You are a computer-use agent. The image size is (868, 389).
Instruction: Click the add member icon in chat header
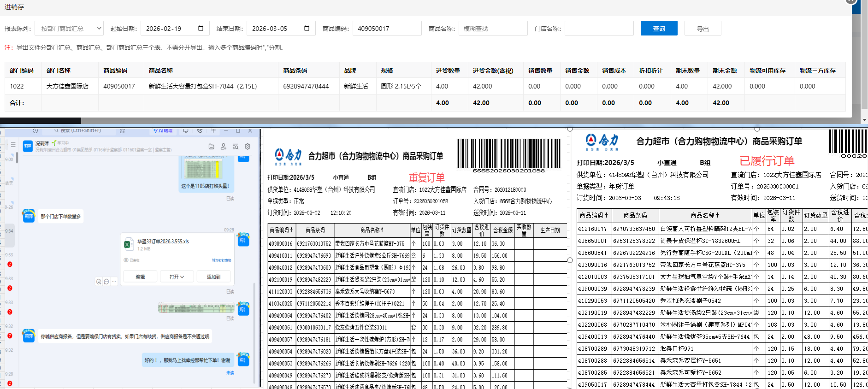pos(223,147)
